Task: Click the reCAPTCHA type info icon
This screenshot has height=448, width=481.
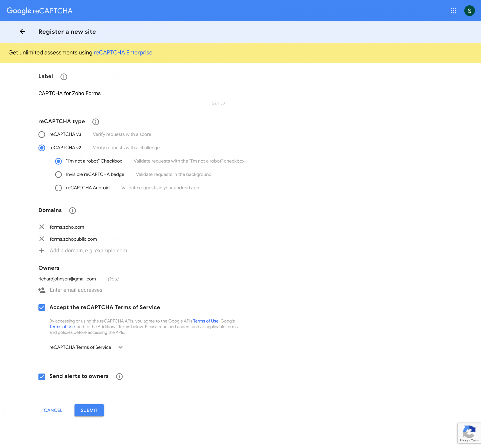Action: pyautogui.click(x=95, y=122)
